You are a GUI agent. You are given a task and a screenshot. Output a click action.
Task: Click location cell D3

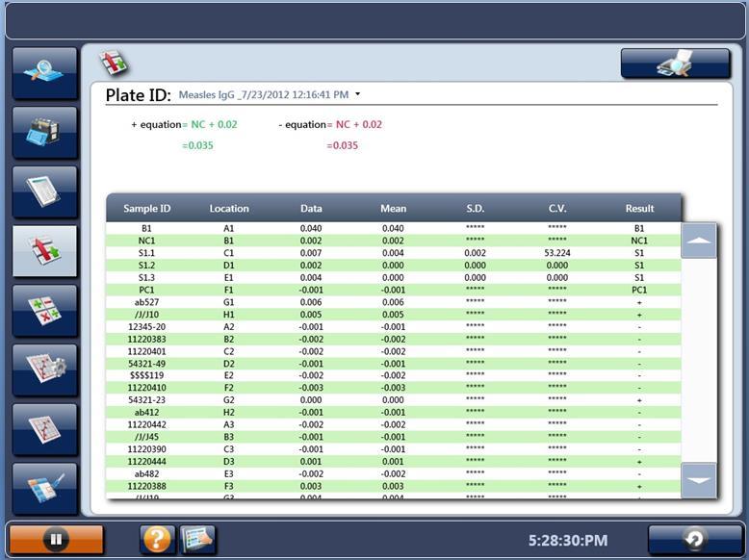229,462
